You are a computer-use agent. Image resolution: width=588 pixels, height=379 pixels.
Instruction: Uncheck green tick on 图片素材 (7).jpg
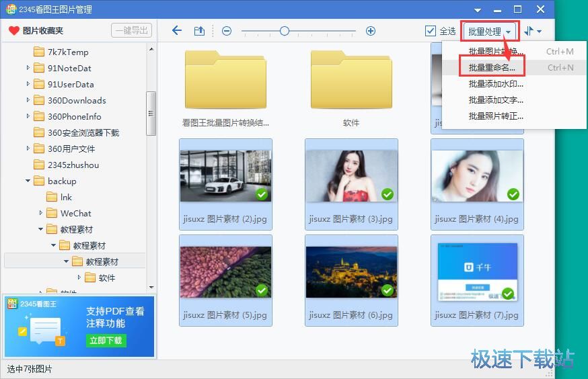click(508, 294)
